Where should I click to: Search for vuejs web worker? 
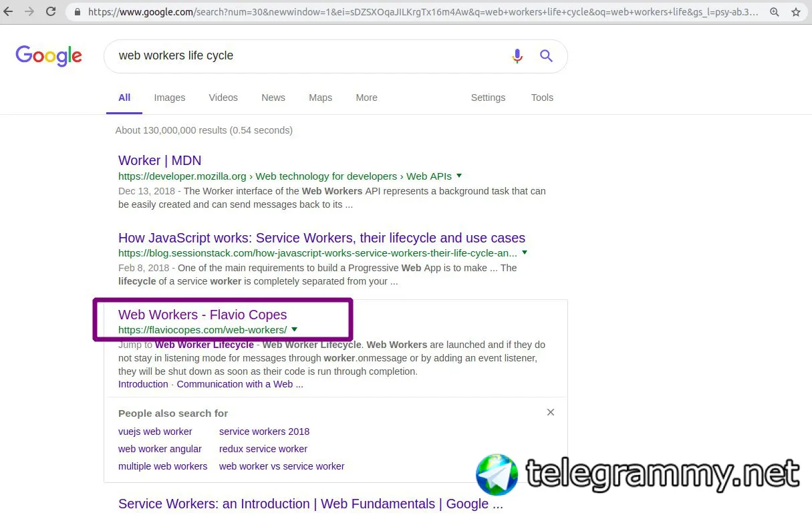pos(155,432)
